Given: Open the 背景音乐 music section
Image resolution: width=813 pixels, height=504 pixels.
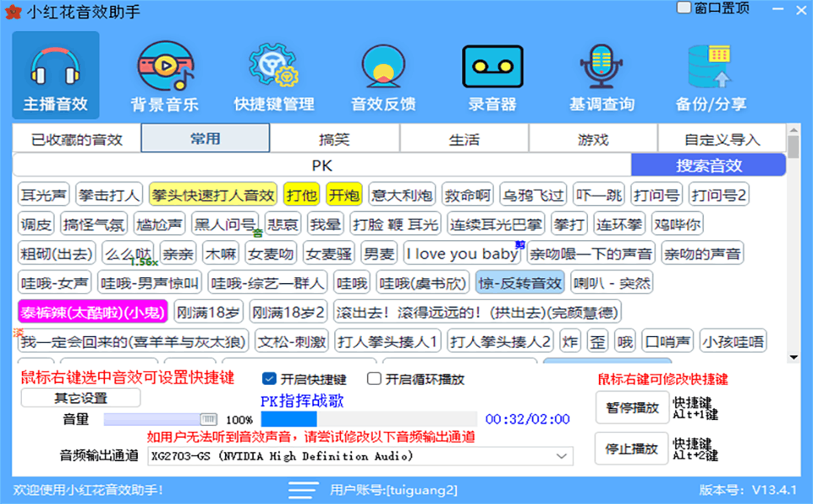Looking at the screenshot, I should pyautogui.click(x=165, y=76).
